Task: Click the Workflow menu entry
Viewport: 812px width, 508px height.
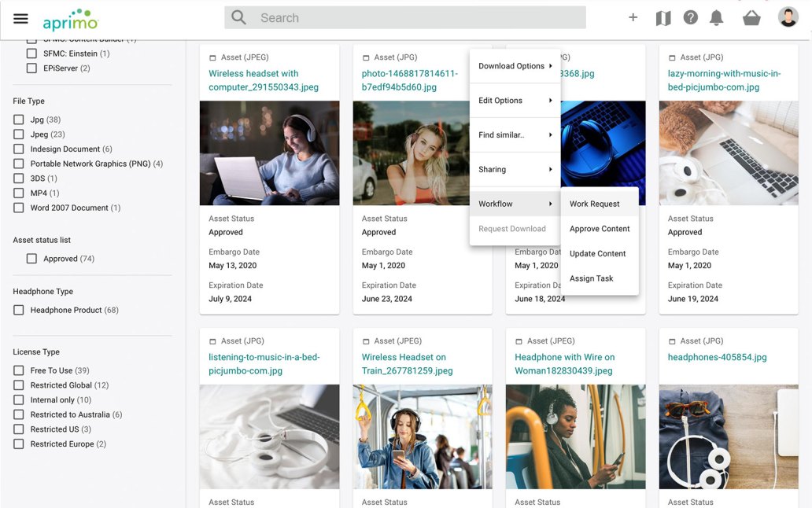Action: click(515, 204)
